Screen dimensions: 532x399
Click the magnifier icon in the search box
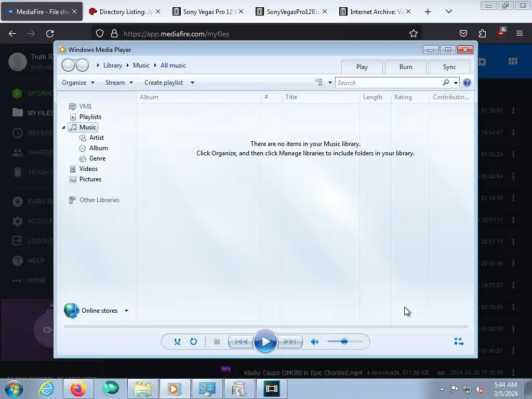[x=446, y=83]
